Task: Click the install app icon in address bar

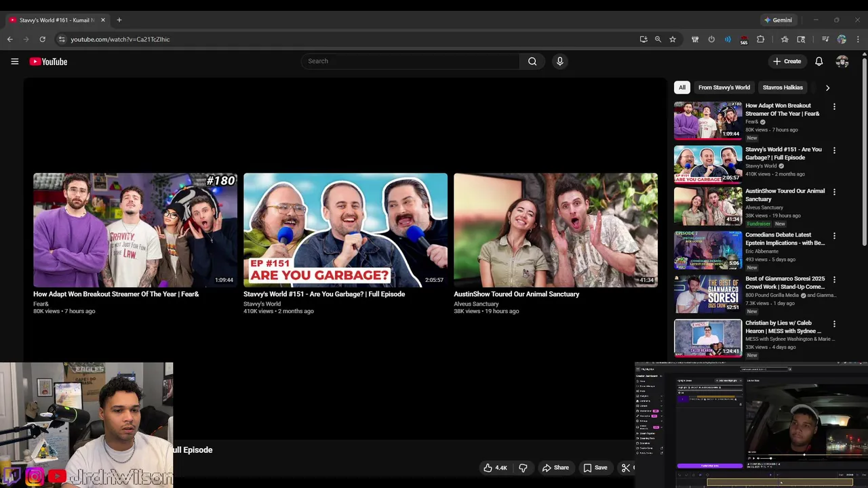Action: 644,39
